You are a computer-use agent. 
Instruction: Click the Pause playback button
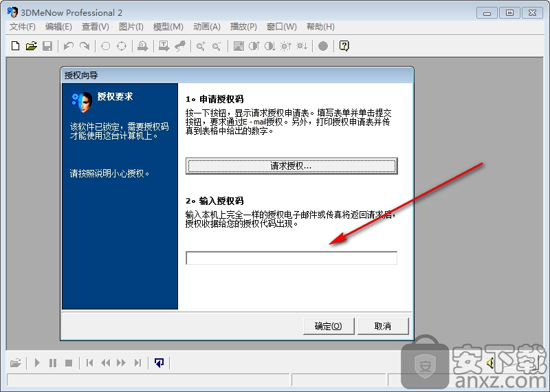coord(53,362)
